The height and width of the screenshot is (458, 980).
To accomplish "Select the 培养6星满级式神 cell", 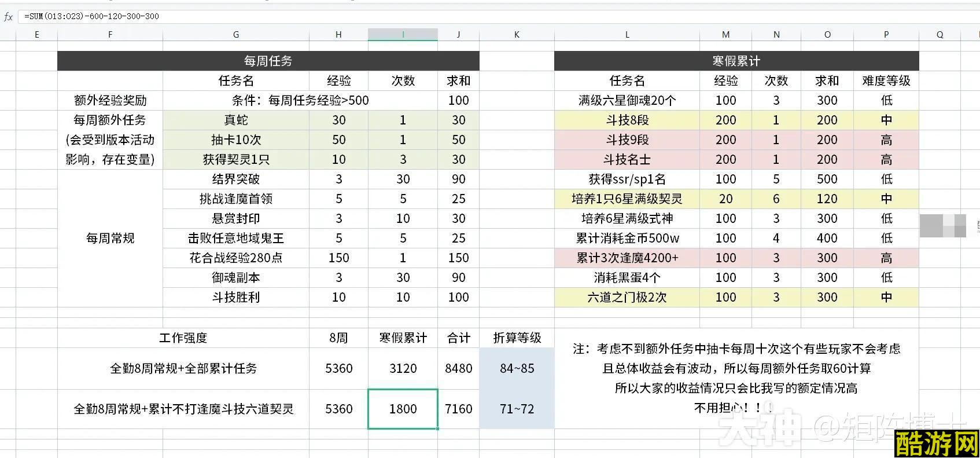I will pyautogui.click(x=627, y=218).
